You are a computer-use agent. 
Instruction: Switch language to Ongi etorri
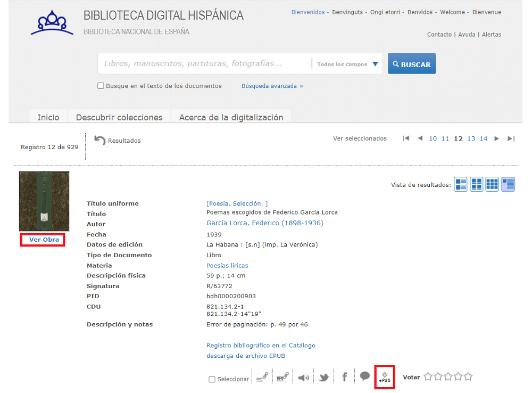point(385,12)
